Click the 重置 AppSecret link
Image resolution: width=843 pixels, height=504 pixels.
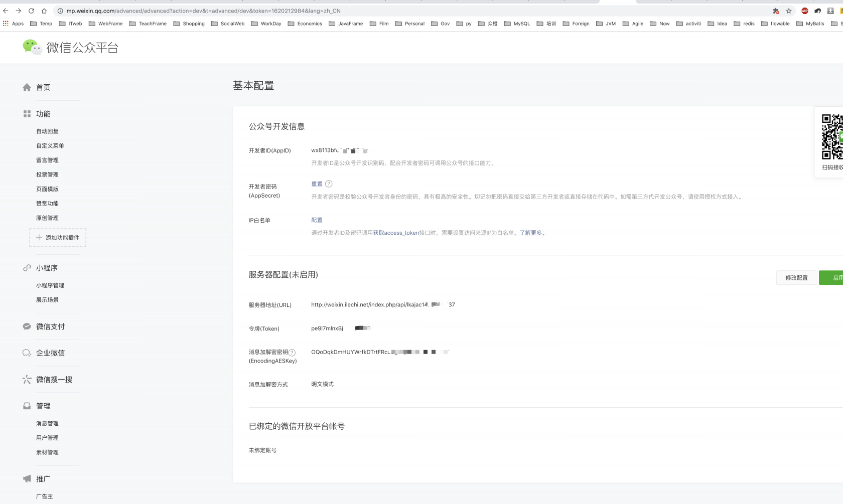317,184
